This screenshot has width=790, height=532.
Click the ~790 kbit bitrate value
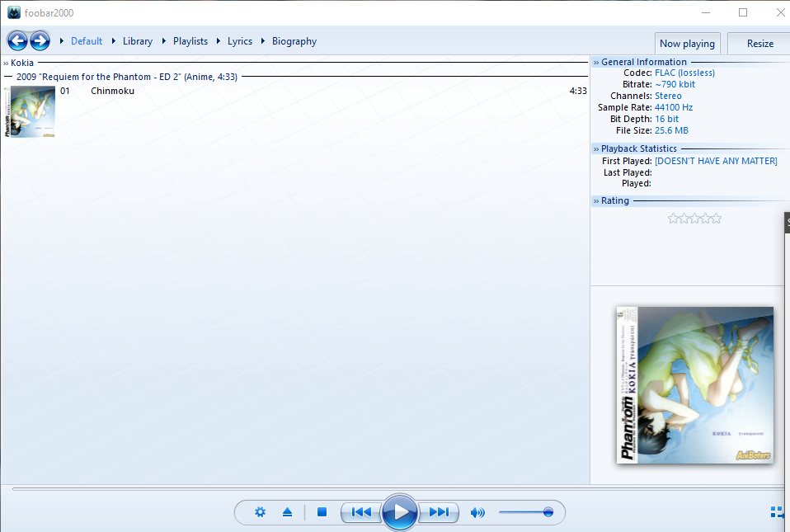click(675, 85)
